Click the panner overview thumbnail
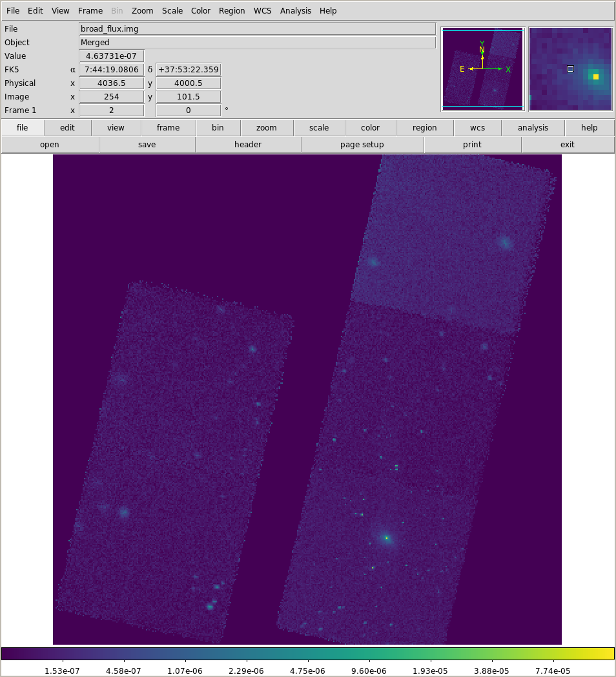Viewport: 616px width, 677px height. click(x=482, y=69)
